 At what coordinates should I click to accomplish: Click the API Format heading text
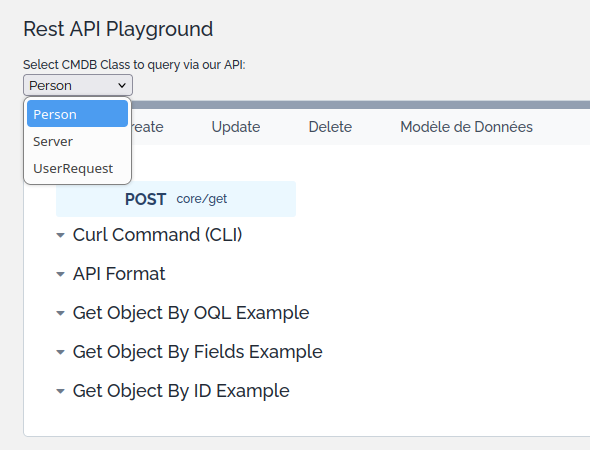tap(119, 274)
